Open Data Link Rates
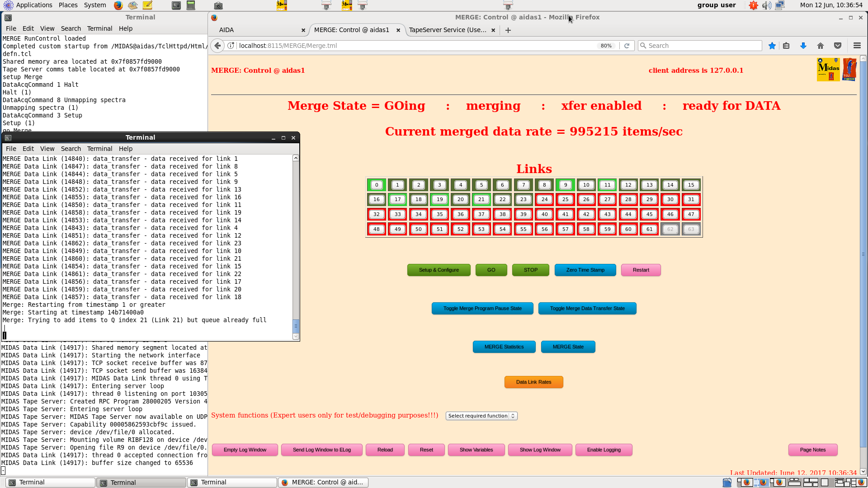 pyautogui.click(x=533, y=382)
